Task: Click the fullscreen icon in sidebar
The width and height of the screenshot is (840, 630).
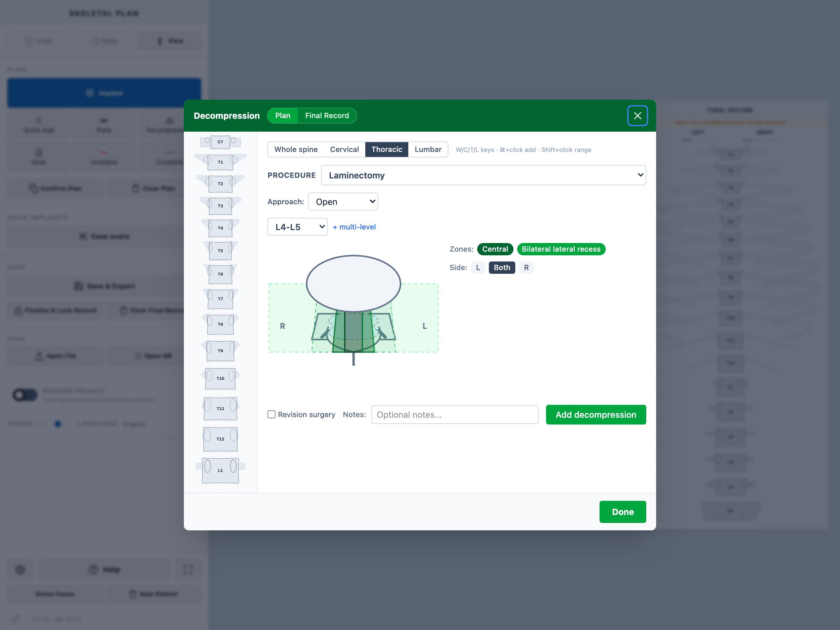Action: coord(188,570)
